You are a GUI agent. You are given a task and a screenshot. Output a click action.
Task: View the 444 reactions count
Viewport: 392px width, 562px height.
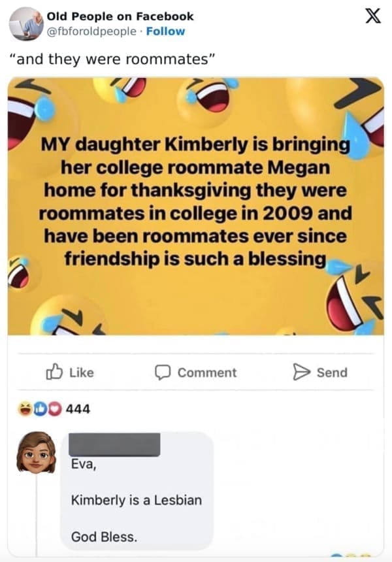point(77,410)
